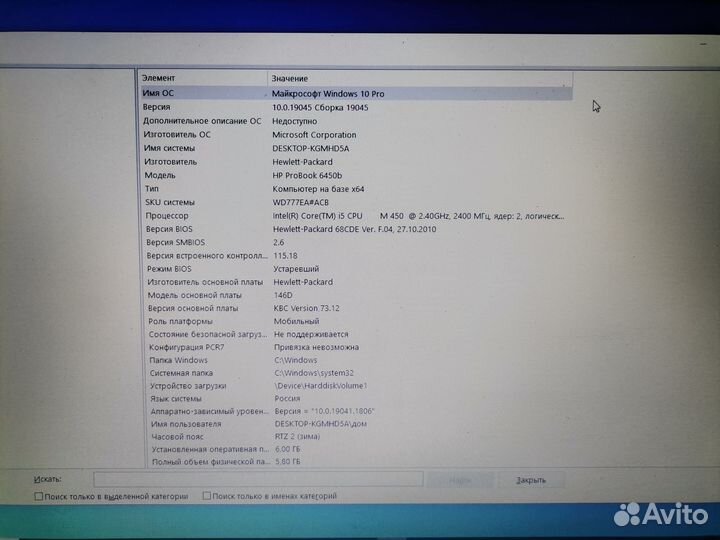Select 'Дополнительное описание ОС' row

pos(356,121)
